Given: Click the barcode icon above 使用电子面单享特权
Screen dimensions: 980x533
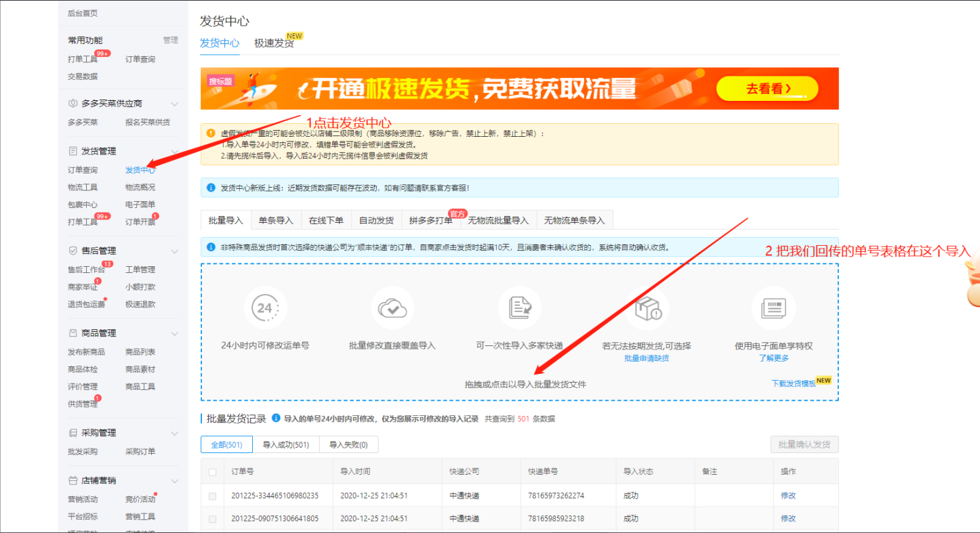Looking at the screenshot, I should pos(773,309).
